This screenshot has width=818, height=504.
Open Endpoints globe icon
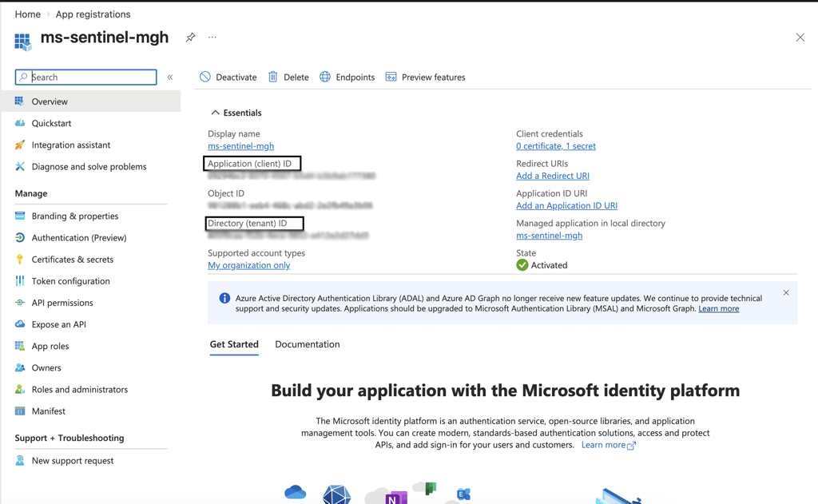point(325,77)
